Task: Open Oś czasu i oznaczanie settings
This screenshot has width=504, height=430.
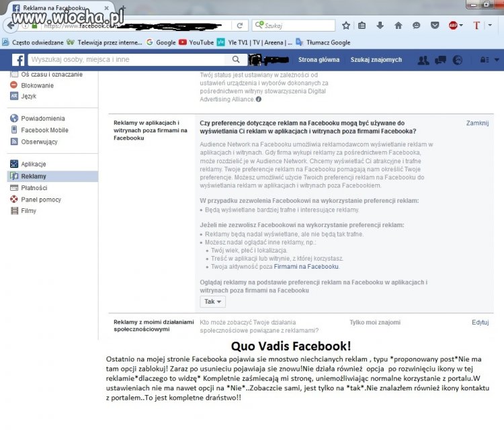Action: coord(46,74)
